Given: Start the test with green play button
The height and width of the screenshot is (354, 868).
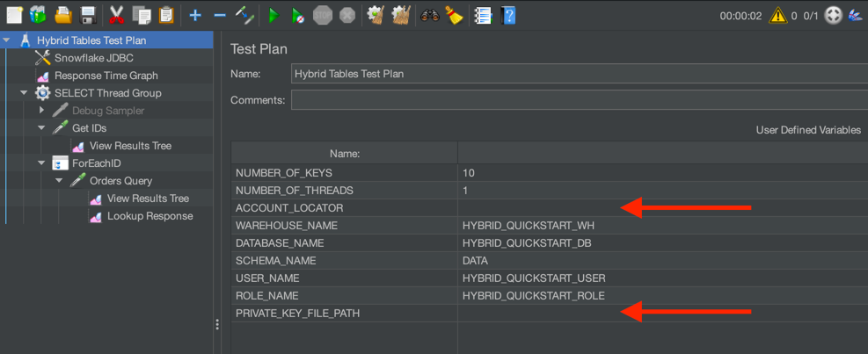Looking at the screenshot, I should coord(274,15).
